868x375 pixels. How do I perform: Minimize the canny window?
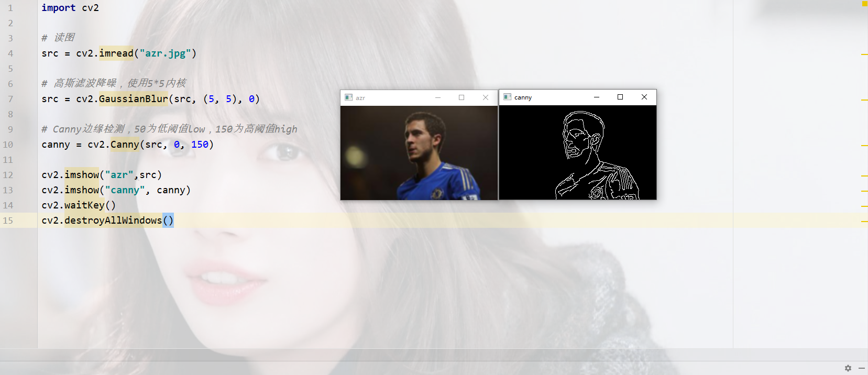[596, 97]
